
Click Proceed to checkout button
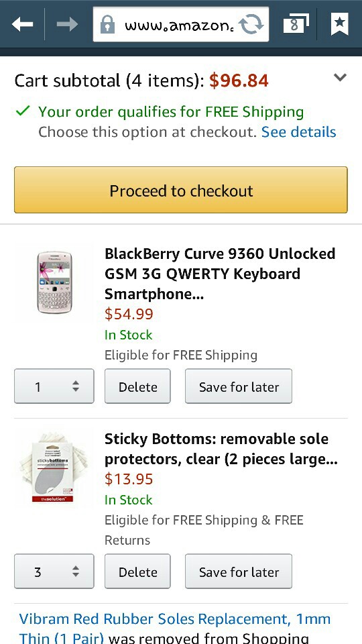(x=181, y=190)
